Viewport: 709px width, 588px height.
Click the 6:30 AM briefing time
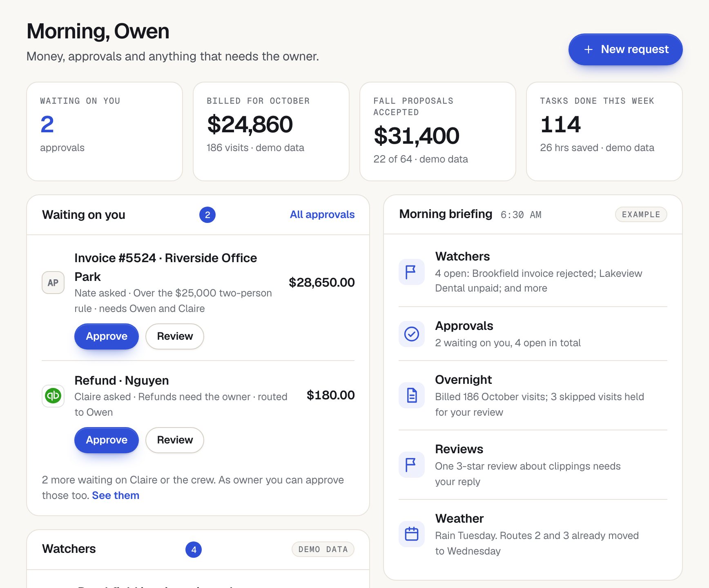point(521,215)
